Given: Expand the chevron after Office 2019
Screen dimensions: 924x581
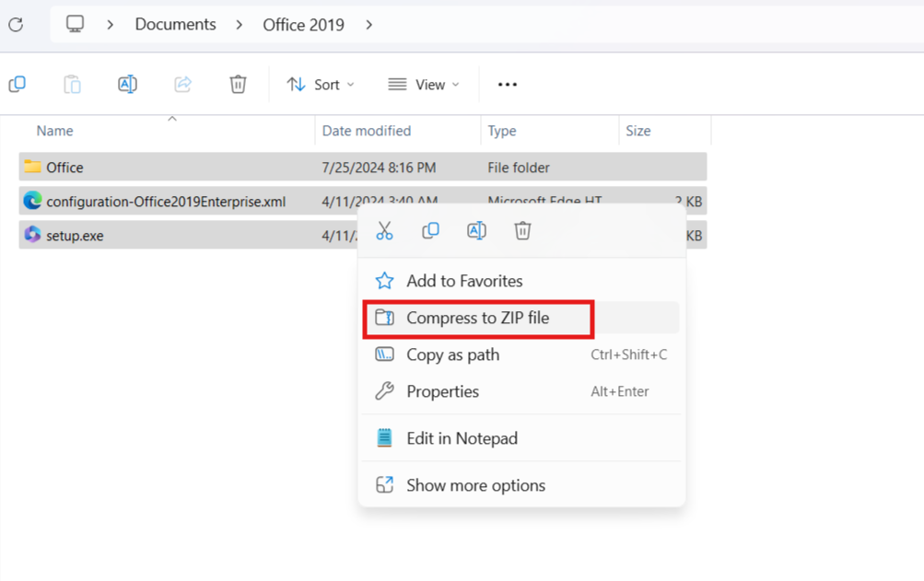Looking at the screenshot, I should click(368, 25).
